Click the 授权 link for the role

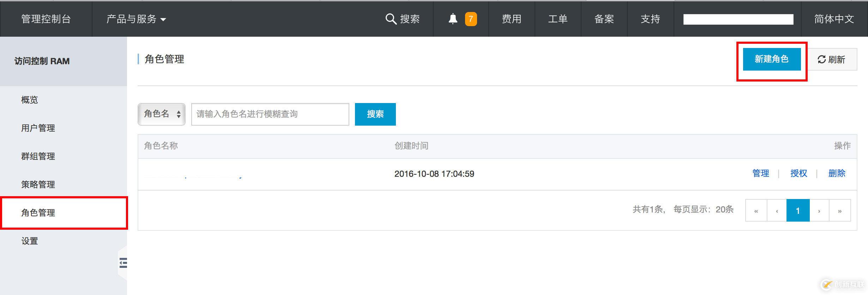(798, 174)
